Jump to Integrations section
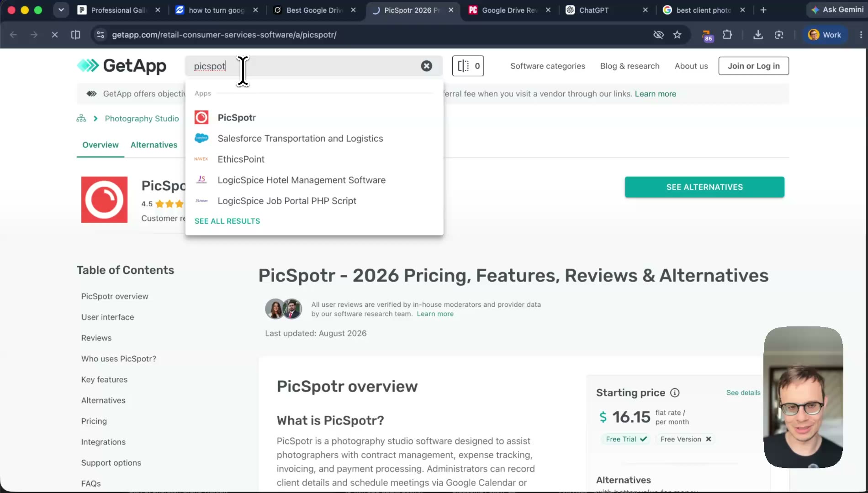868x493 pixels. pos(103,442)
